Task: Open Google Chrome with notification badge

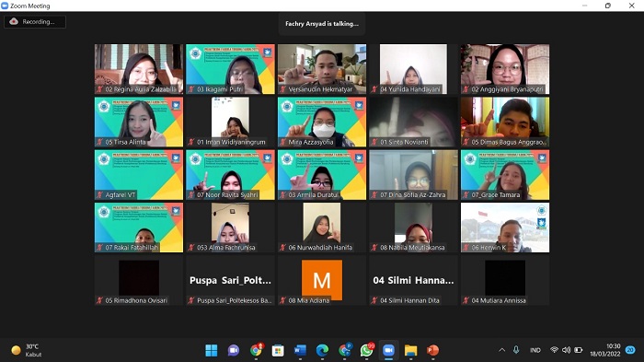Action: coord(257,350)
